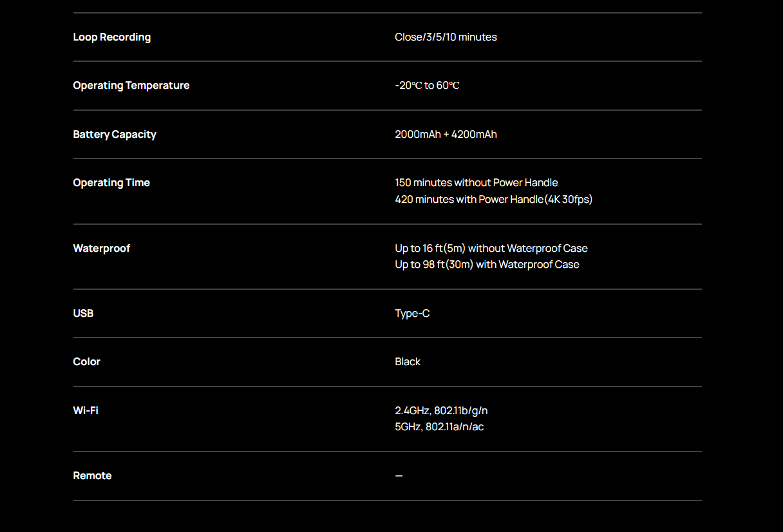Select the 16 ft without Waterproof Case line
The image size is (783, 532).
click(491, 249)
